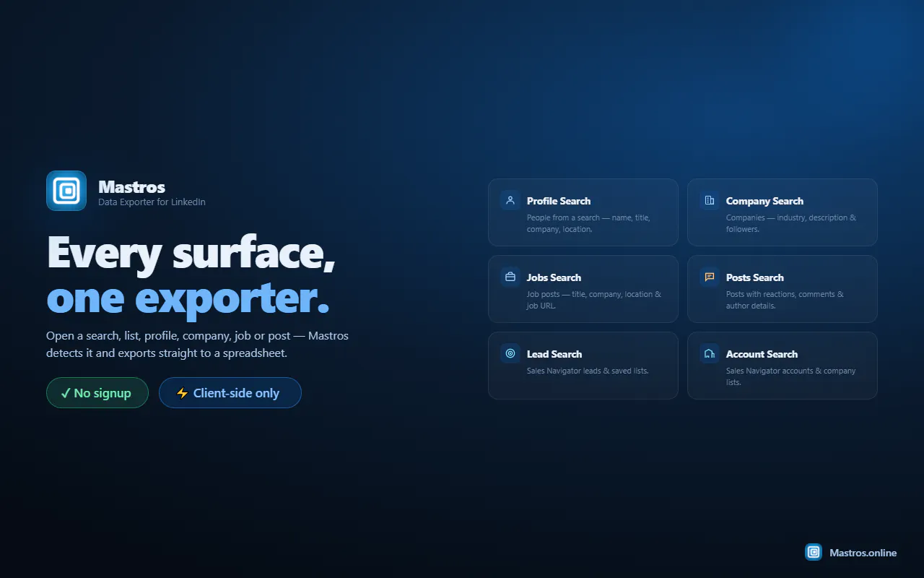Click 'Companies — industry, description' text

[x=791, y=223]
